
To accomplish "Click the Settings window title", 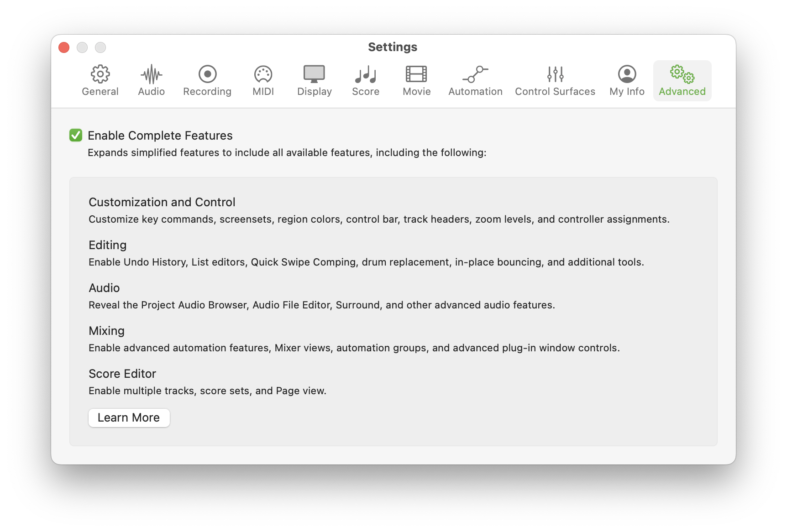I will 393,47.
